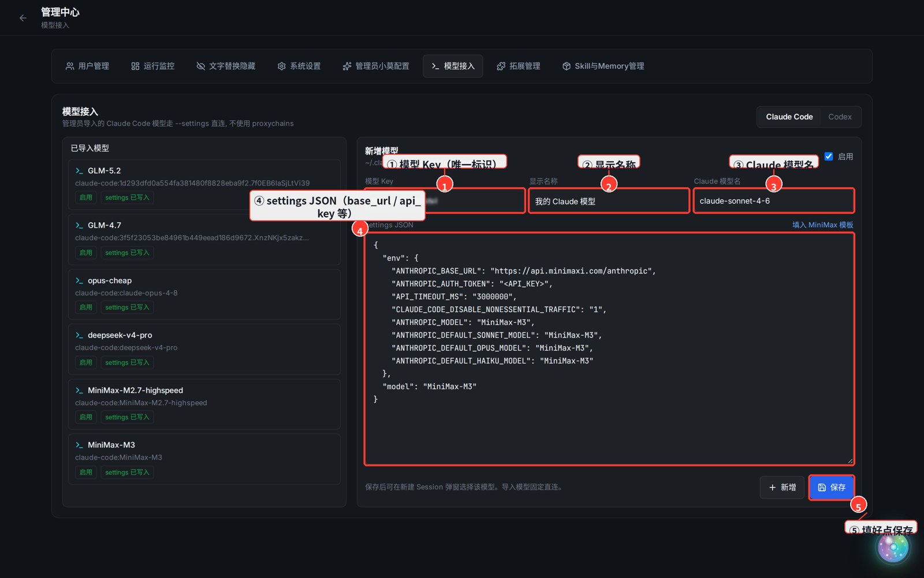
Task: Click the back arrow icon
Action: [23, 18]
